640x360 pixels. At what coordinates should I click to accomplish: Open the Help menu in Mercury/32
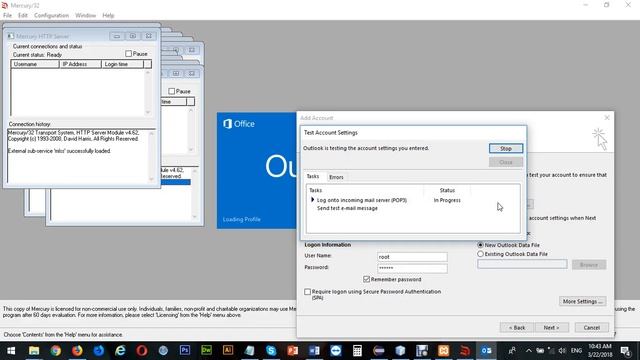coord(108,15)
